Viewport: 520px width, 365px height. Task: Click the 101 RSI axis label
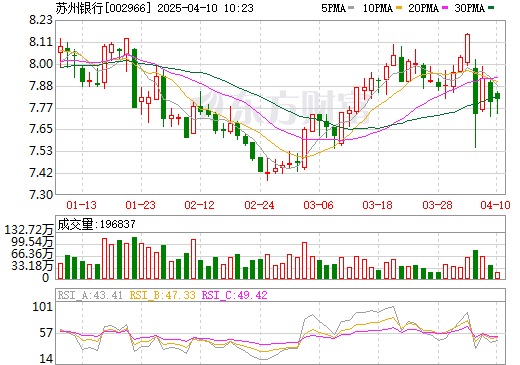pyautogui.click(x=43, y=307)
